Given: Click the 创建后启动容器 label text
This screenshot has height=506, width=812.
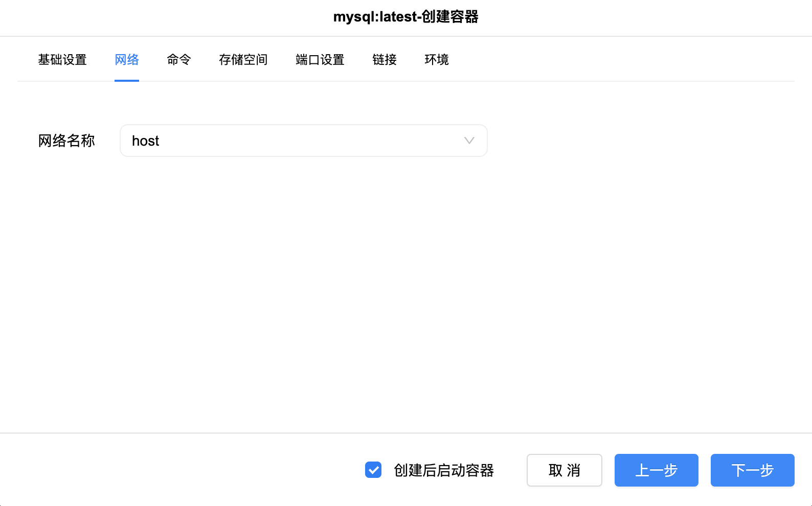Looking at the screenshot, I should [x=443, y=470].
